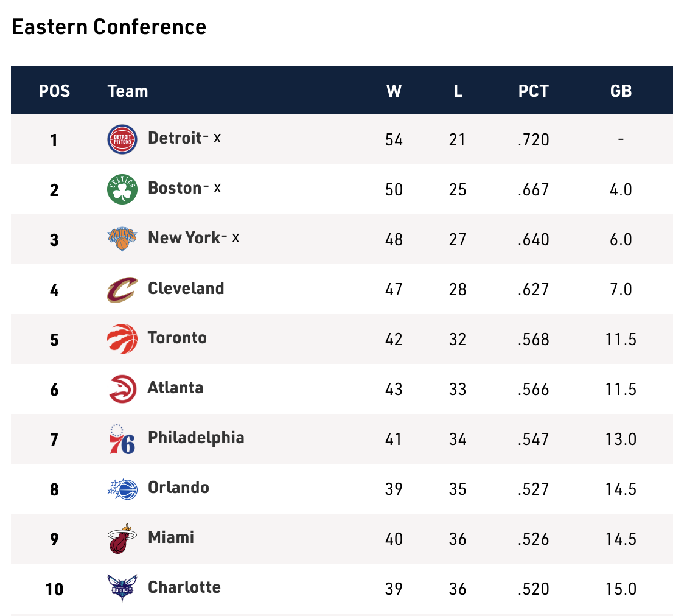Click the POS column header
This screenshot has width=673, height=616.
point(54,91)
